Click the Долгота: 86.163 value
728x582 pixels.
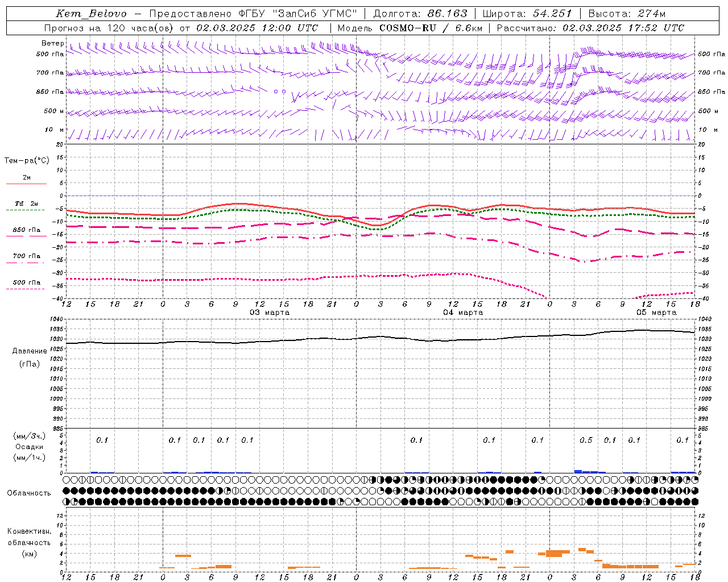(x=420, y=14)
